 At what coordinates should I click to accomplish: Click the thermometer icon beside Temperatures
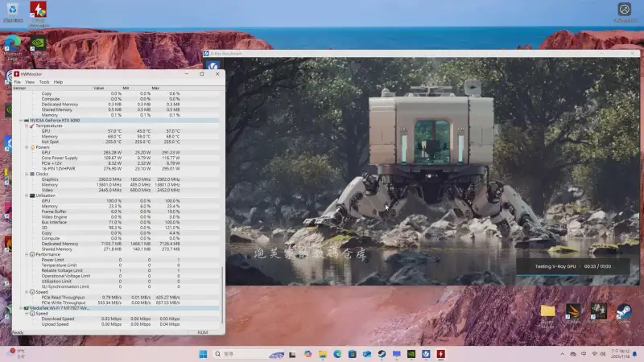[32, 126]
